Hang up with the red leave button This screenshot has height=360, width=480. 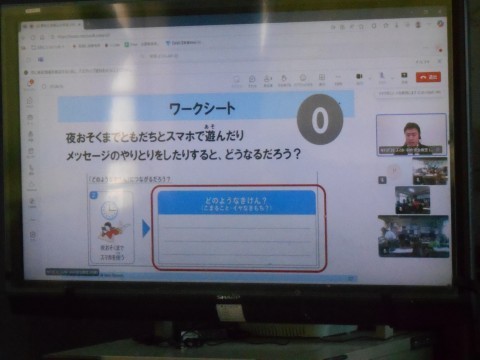[x=428, y=77]
